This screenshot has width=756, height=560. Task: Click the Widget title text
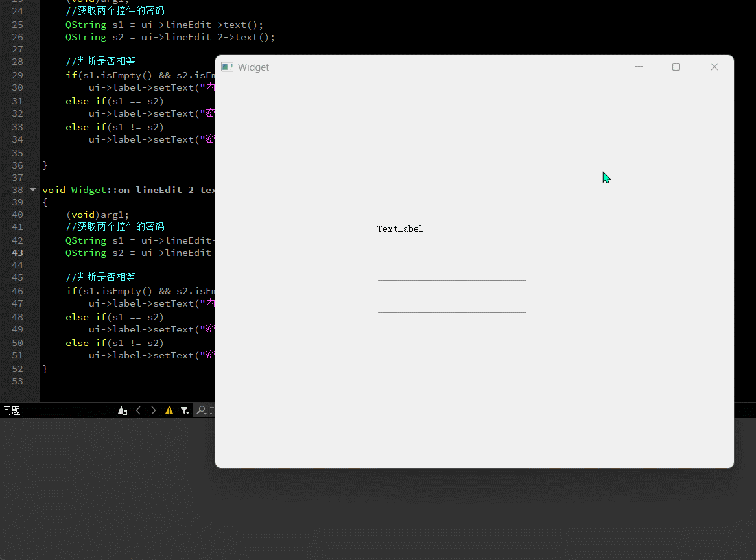click(253, 67)
